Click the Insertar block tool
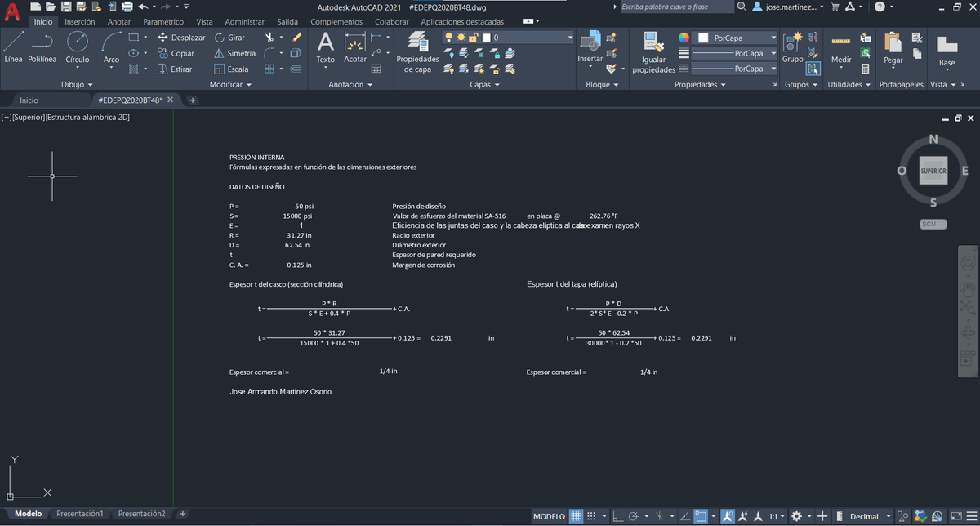The width and height of the screenshot is (980, 526). (x=590, y=47)
